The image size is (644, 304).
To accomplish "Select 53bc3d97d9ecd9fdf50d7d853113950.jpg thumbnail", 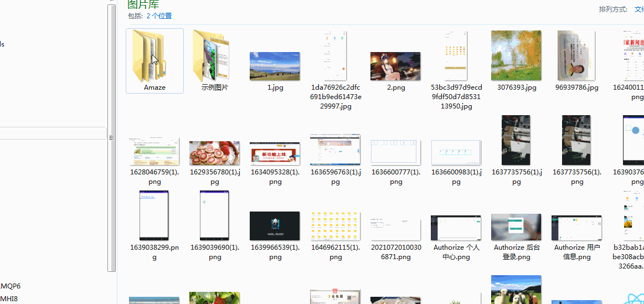I will (x=456, y=56).
